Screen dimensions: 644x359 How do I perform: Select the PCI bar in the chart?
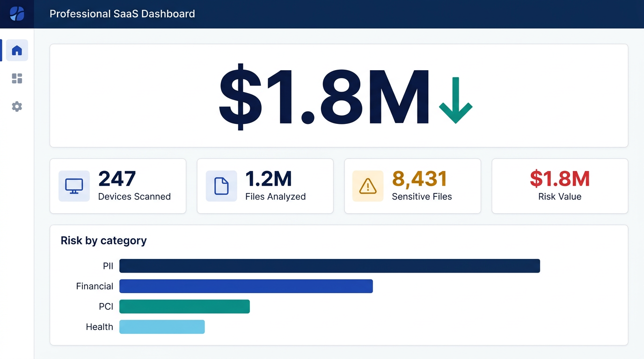click(184, 306)
